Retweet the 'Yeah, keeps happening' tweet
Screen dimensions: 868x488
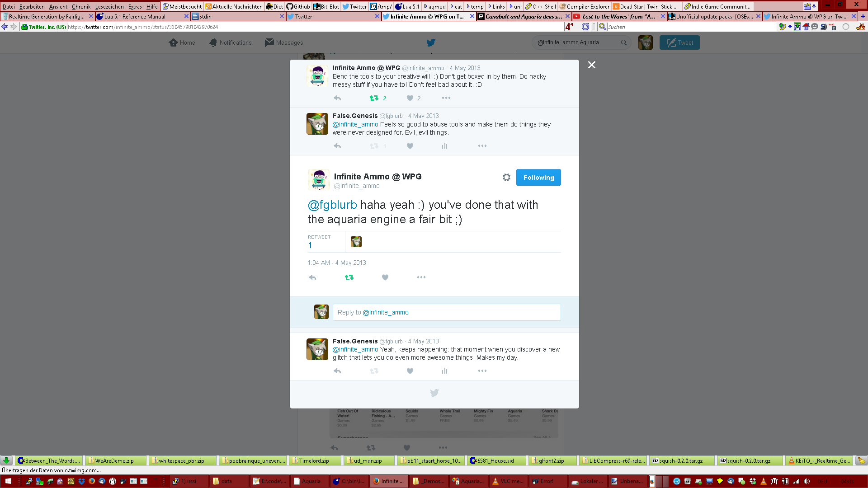374,371
